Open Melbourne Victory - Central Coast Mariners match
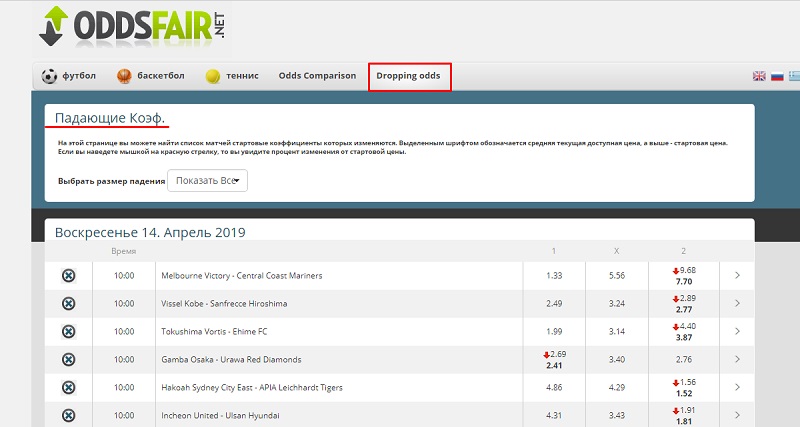800x427 pixels. (x=242, y=275)
